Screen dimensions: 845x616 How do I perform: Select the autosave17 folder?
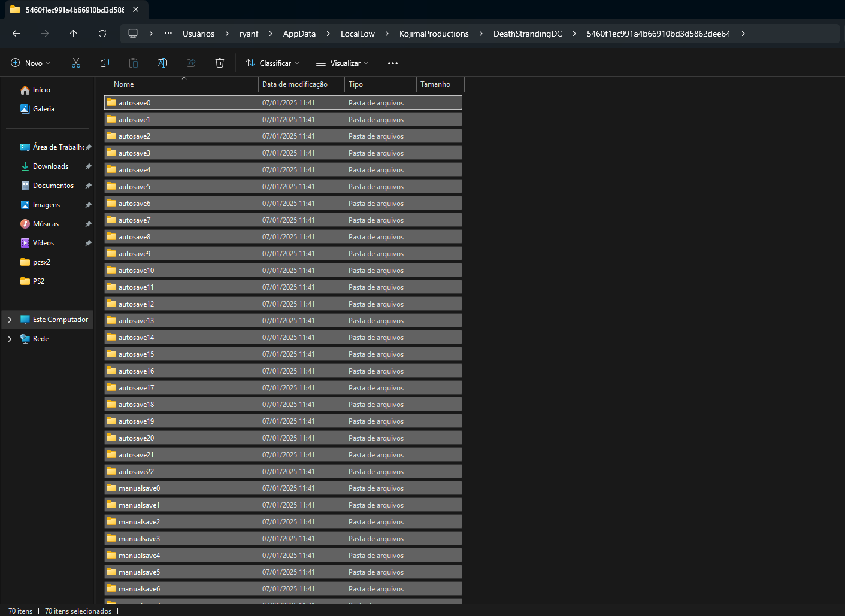pyautogui.click(x=283, y=388)
